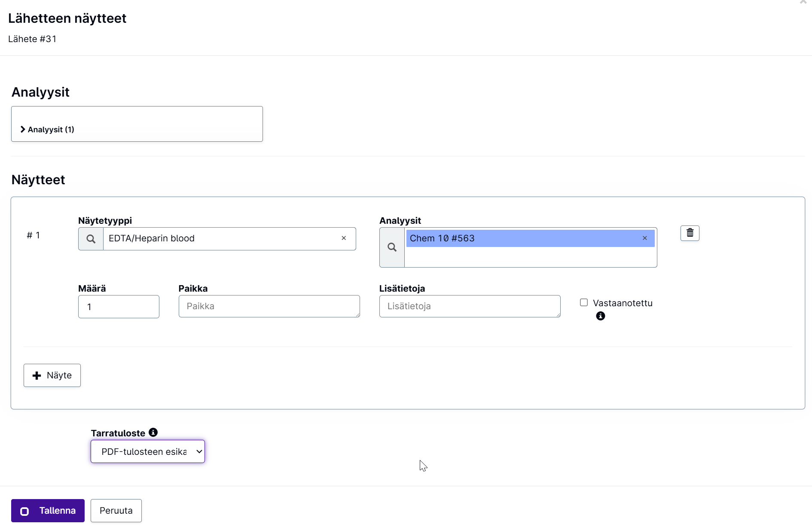Click the search icon beside Näytetyyppi field

[91, 239]
